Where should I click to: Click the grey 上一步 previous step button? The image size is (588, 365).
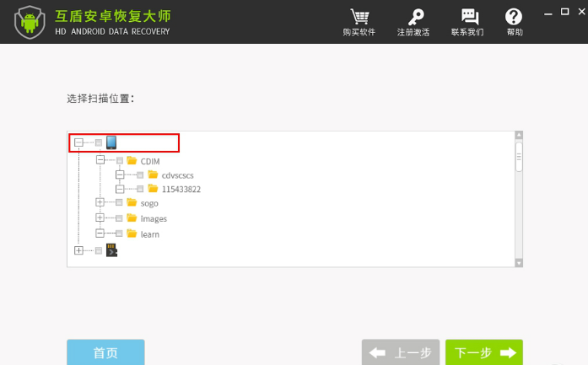(x=401, y=352)
